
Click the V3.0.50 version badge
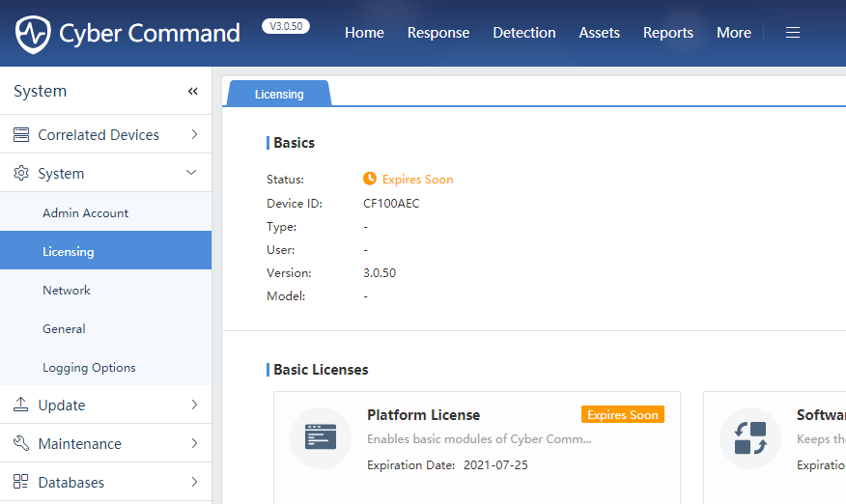(x=286, y=26)
